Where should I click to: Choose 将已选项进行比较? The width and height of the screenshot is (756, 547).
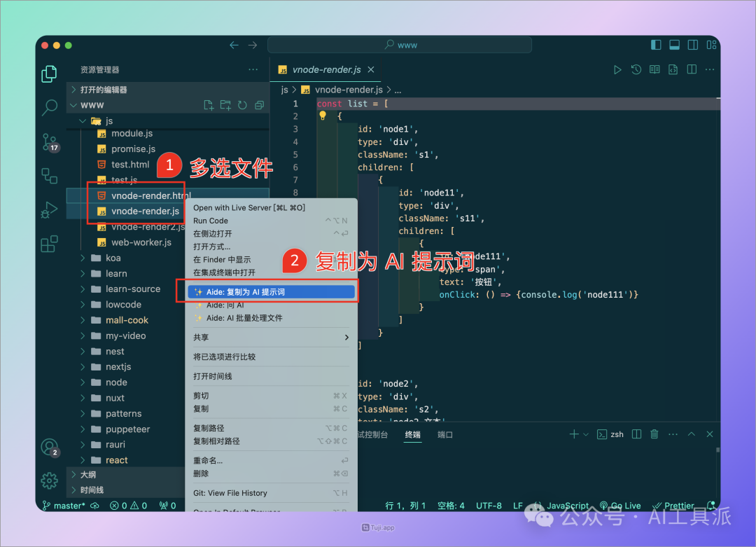[x=271, y=357]
